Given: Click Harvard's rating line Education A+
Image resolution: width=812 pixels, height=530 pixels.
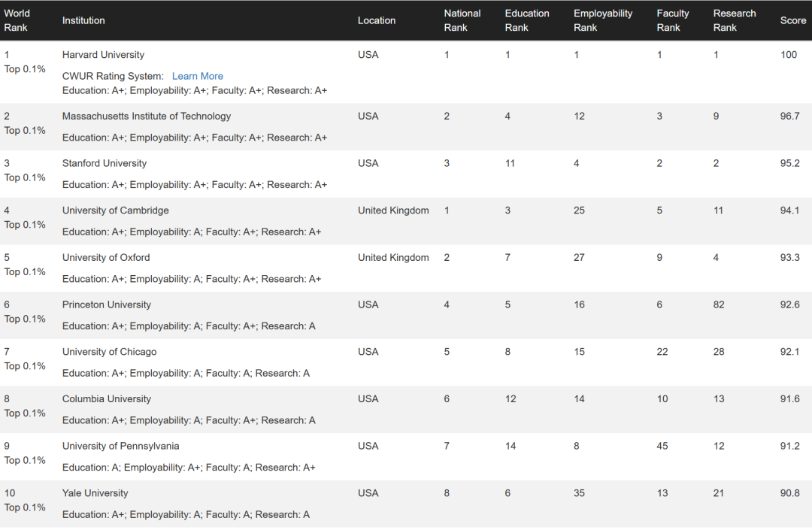Looking at the screenshot, I should coord(195,90).
